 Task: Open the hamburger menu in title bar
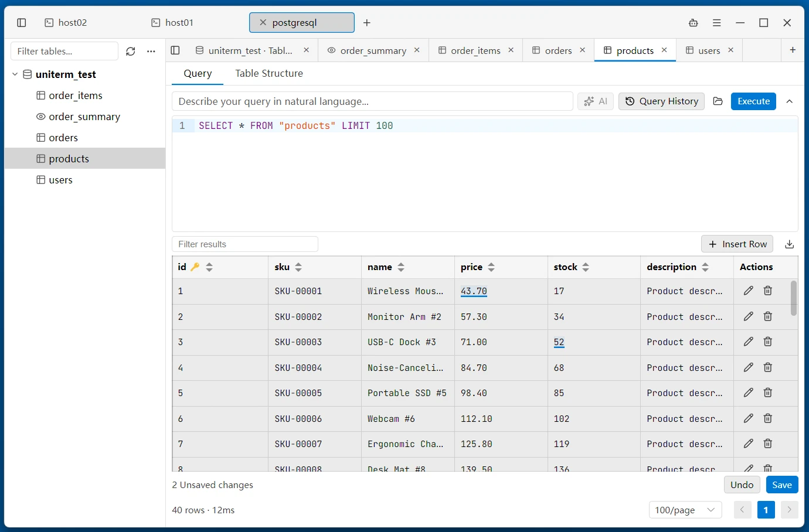coord(717,23)
